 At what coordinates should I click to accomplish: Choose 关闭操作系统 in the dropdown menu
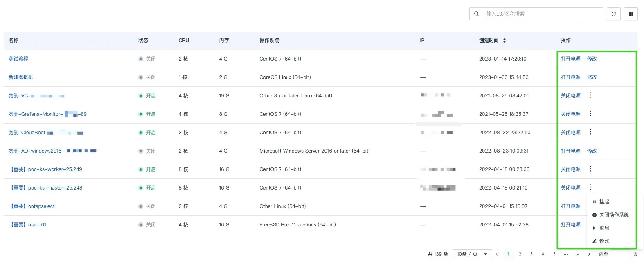pyautogui.click(x=613, y=215)
